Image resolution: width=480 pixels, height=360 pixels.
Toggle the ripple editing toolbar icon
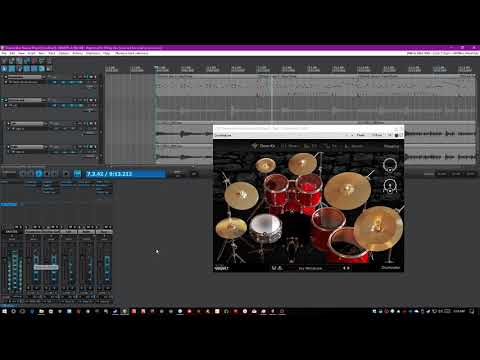19,69
